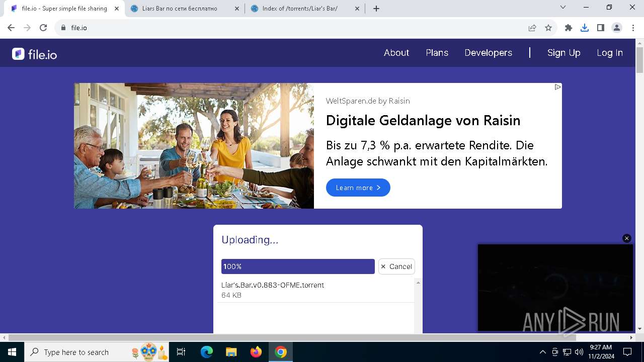
Task: Launch Microsoft Edge from taskbar
Action: [207, 352]
